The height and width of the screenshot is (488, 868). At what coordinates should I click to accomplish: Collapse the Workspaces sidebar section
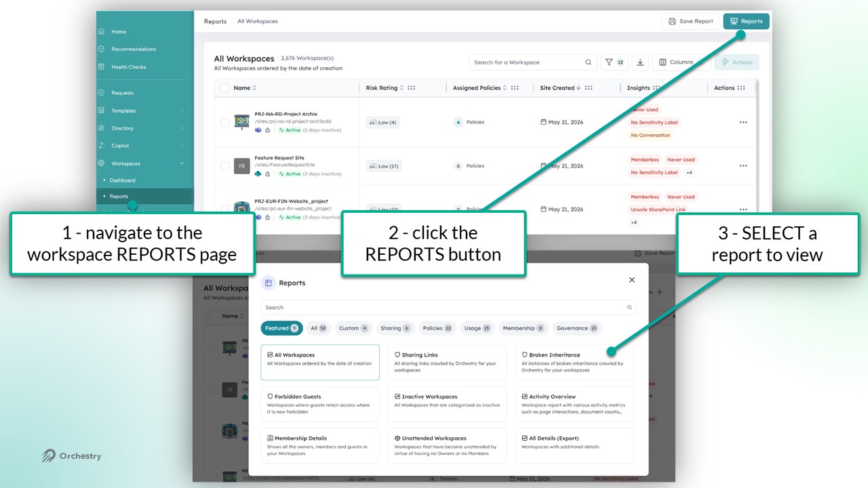pyautogui.click(x=182, y=163)
